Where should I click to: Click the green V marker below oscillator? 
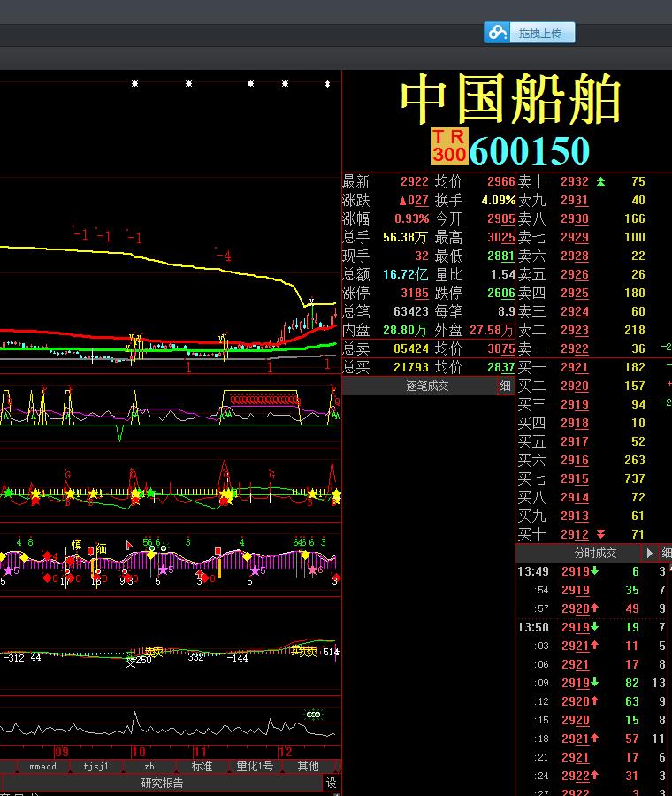(119, 433)
